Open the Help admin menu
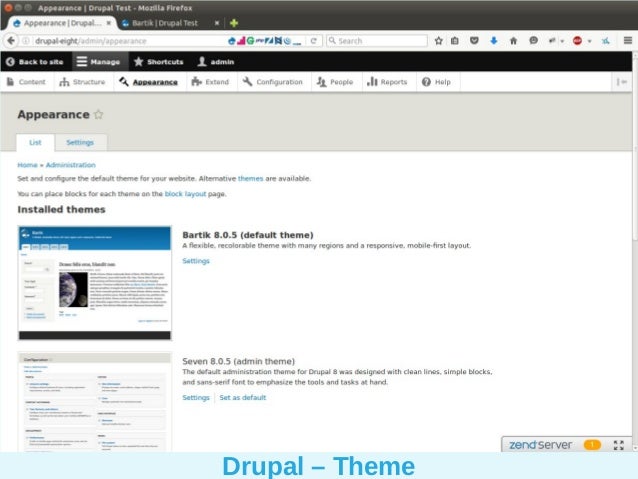This screenshot has width=638, height=479. [436, 82]
